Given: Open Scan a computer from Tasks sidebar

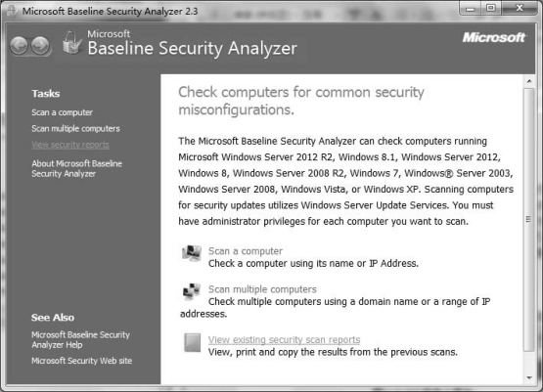Looking at the screenshot, I should 62,112.
